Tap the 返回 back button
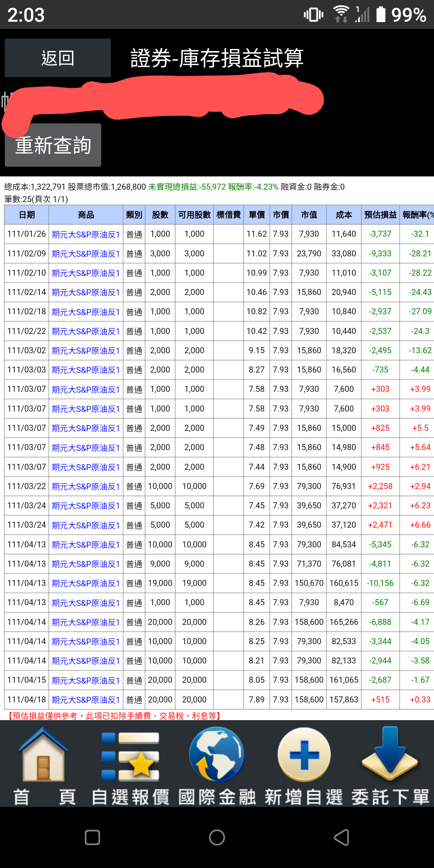 point(58,58)
